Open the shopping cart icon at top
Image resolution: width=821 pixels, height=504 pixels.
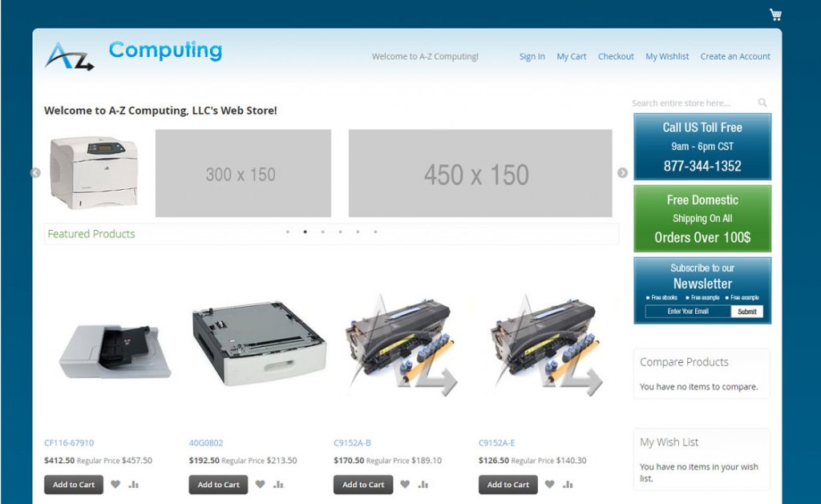775,14
